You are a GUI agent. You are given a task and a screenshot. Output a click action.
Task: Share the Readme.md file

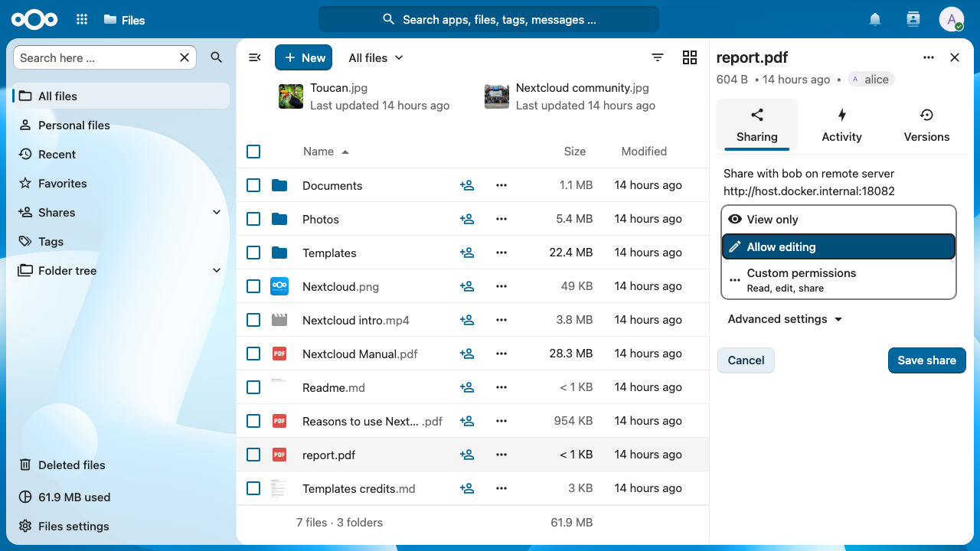tap(467, 387)
